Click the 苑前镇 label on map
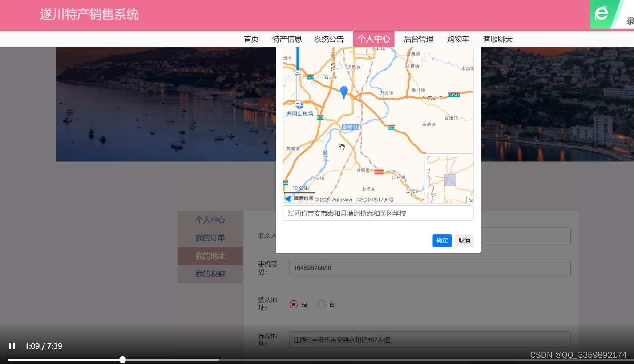This screenshot has height=364, width=634. [428, 124]
